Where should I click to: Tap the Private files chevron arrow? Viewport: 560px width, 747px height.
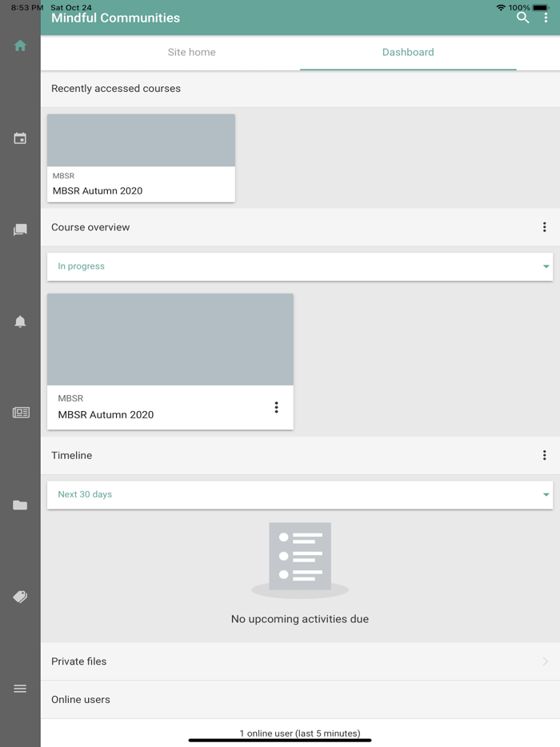click(546, 661)
